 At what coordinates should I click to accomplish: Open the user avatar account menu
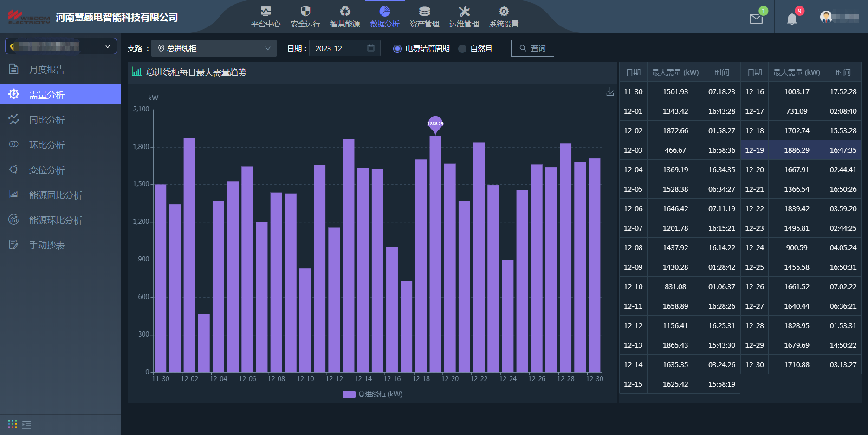click(x=826, y=17)
